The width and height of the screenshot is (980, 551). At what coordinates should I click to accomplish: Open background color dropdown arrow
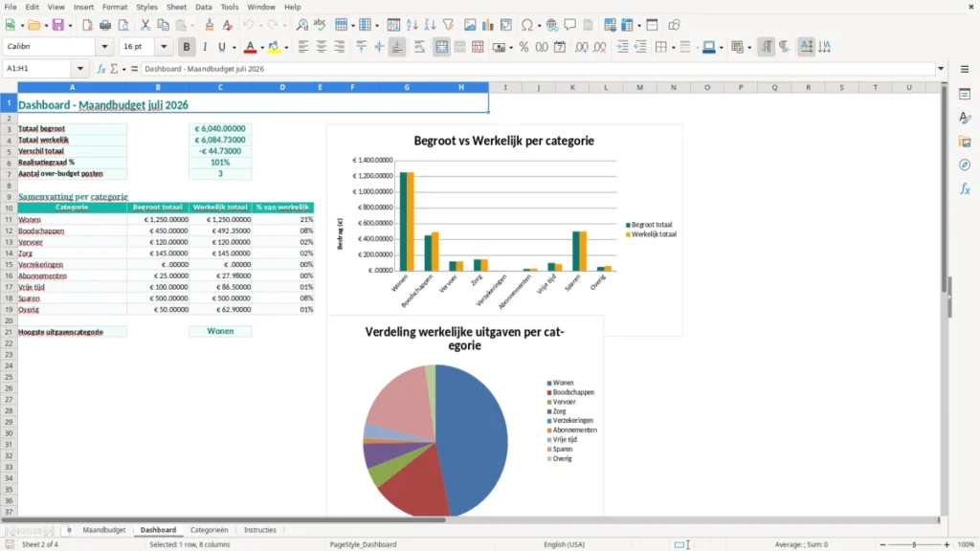coord(286,48)
